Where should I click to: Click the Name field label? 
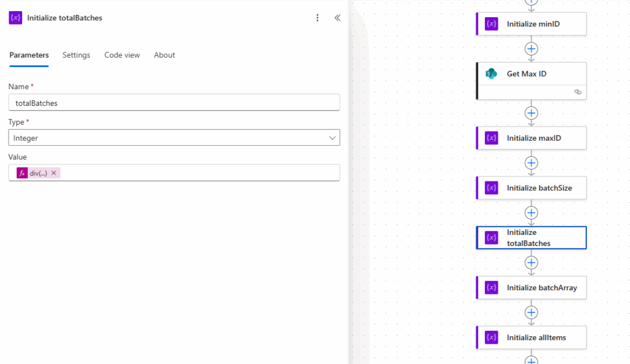coord(18,86)
